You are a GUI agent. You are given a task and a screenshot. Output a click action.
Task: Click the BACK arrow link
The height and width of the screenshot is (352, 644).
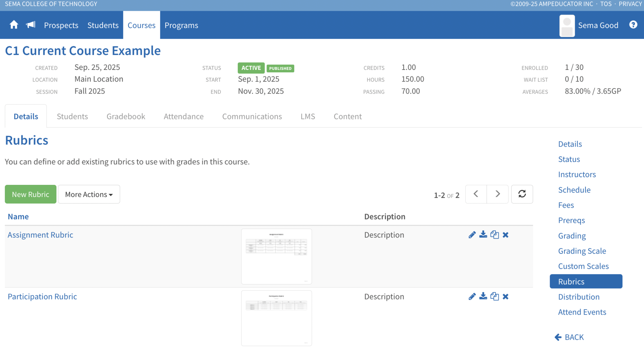(569, 337)
